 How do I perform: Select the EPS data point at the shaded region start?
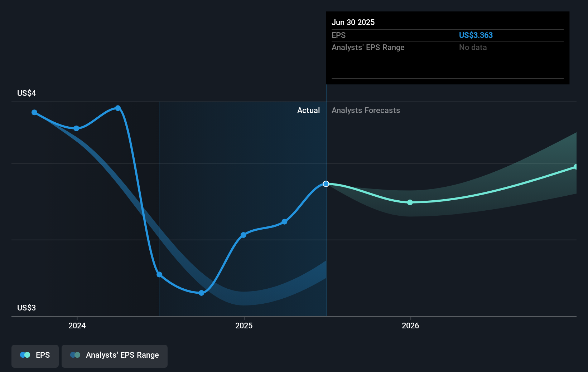click(x=159, y=275)
